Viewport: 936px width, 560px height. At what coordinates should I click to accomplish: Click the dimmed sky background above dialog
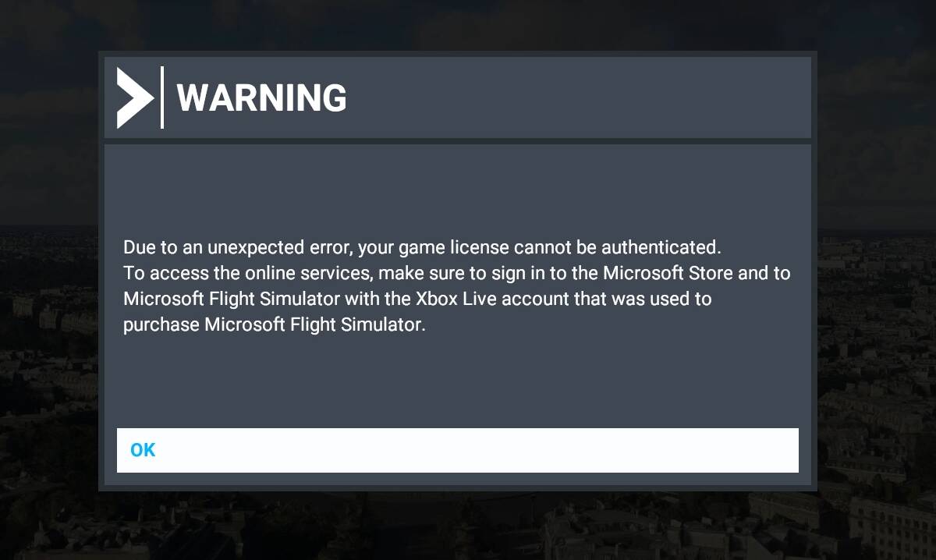click(468, 25)
